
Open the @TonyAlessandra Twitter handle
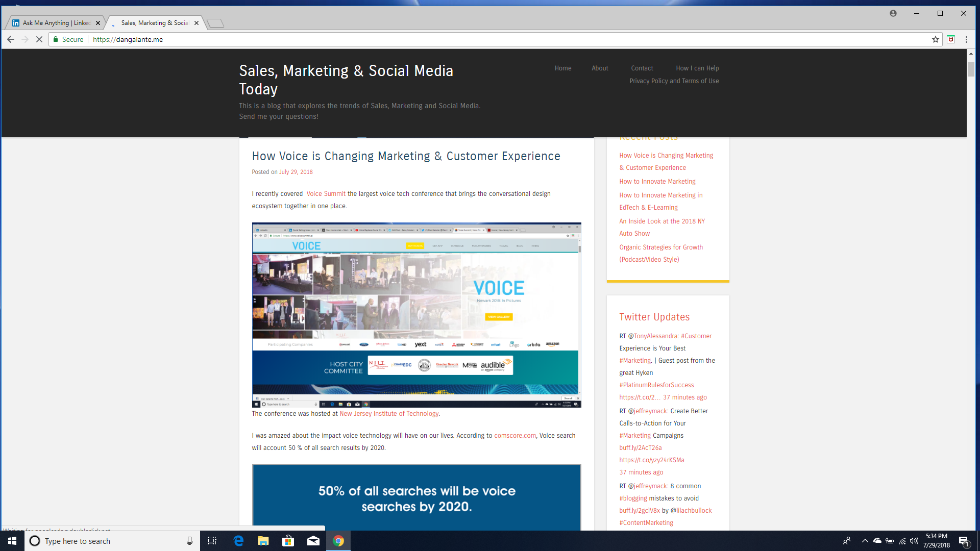pos(655,336)
